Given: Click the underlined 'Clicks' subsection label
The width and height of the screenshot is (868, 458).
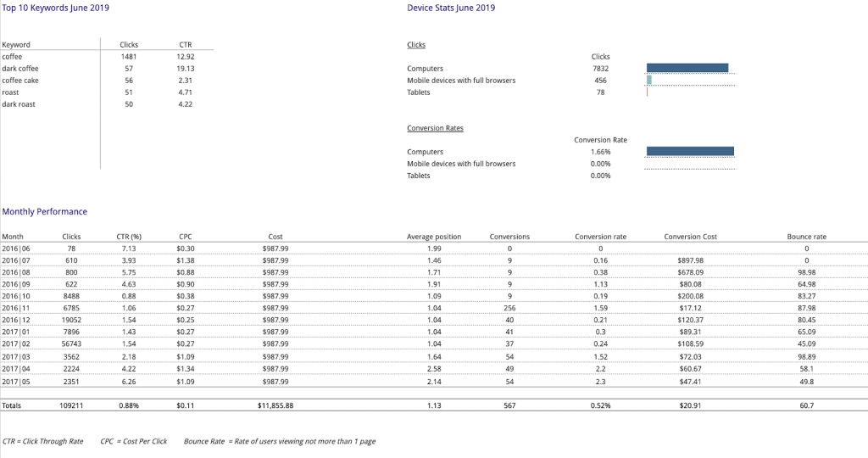Looking at the screenshot, I should tap(416, 45).
